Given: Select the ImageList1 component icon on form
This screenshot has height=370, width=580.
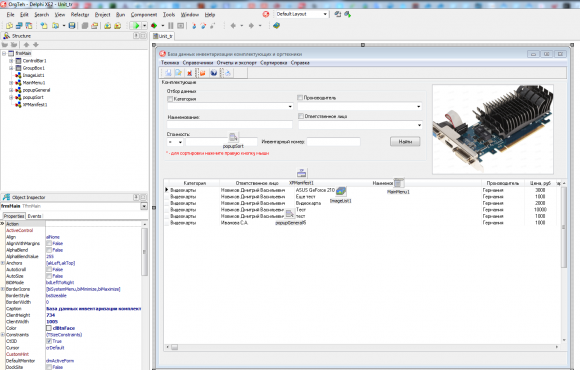Looking at the screenshot, I should (x=340, y=192).
